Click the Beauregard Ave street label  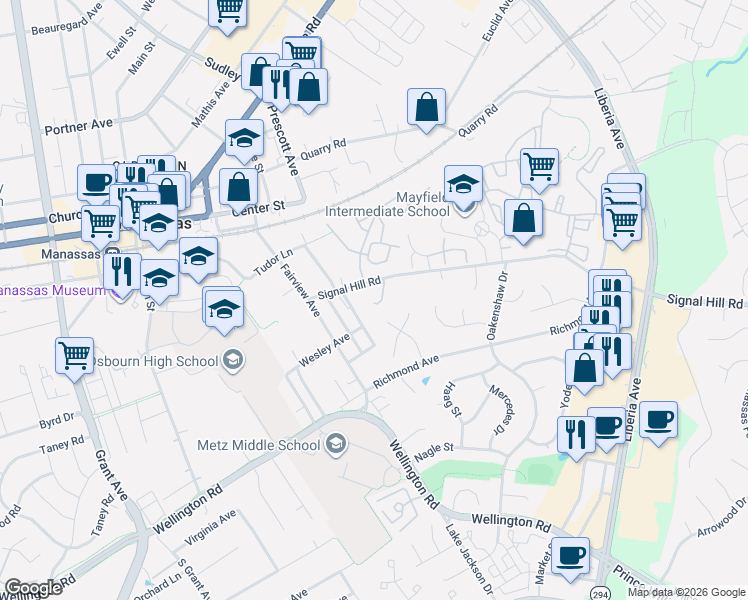[x=67, y=20]
